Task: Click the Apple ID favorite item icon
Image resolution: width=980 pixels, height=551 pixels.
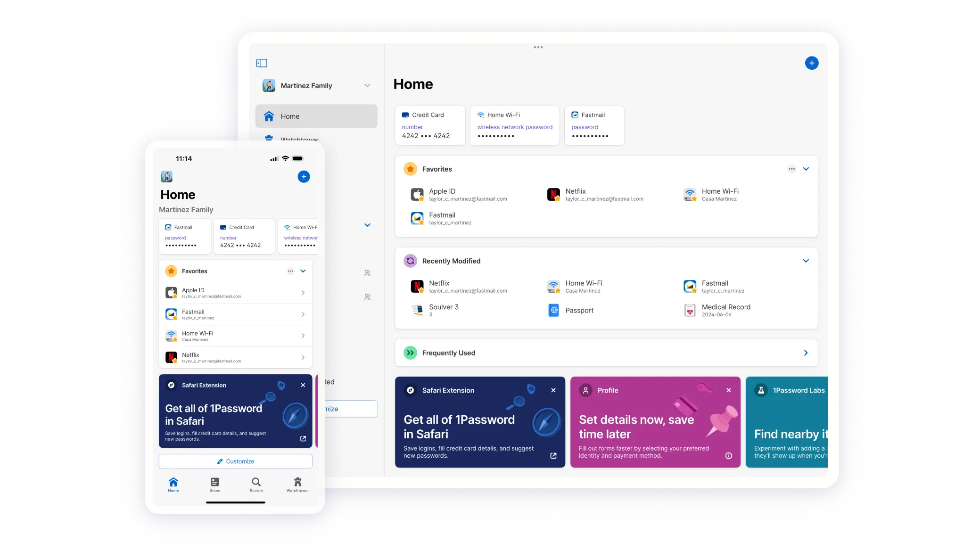Action: pos(417,194)
